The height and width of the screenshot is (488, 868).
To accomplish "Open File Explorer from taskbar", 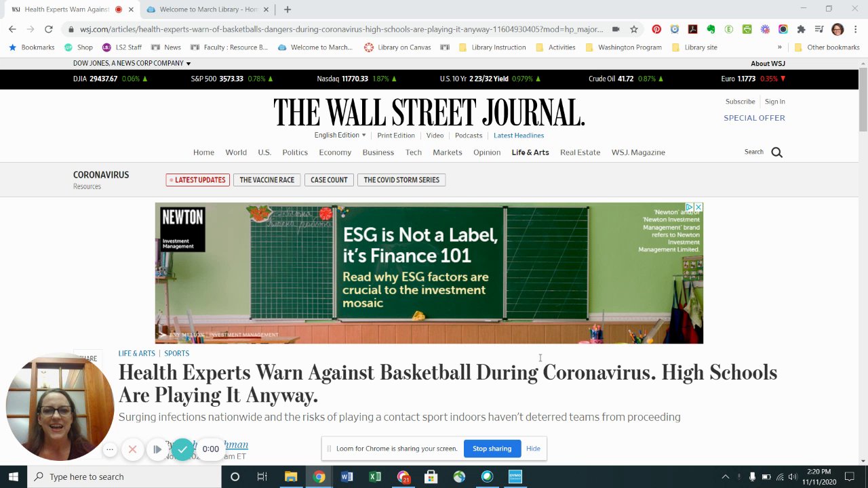I will pos(291,476).
